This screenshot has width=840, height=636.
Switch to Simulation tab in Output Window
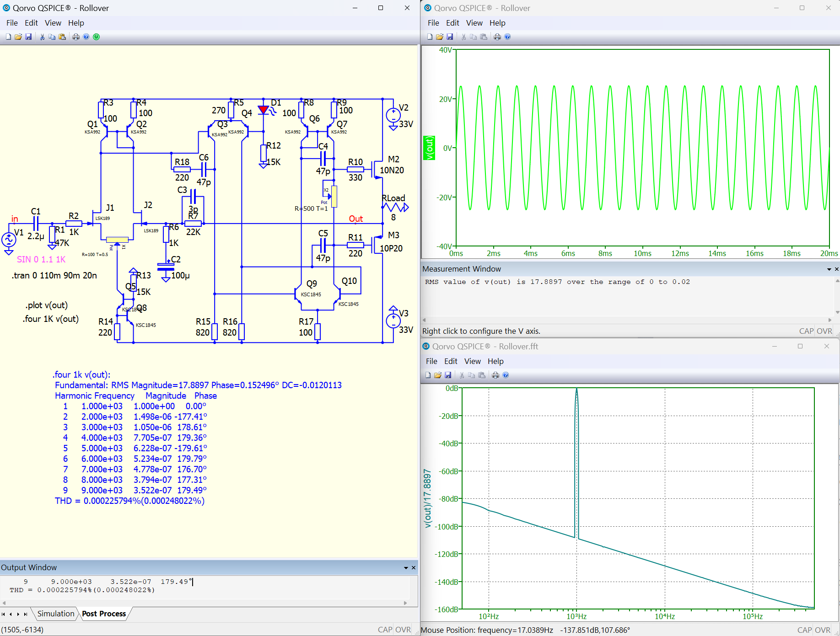coord(56,614)
